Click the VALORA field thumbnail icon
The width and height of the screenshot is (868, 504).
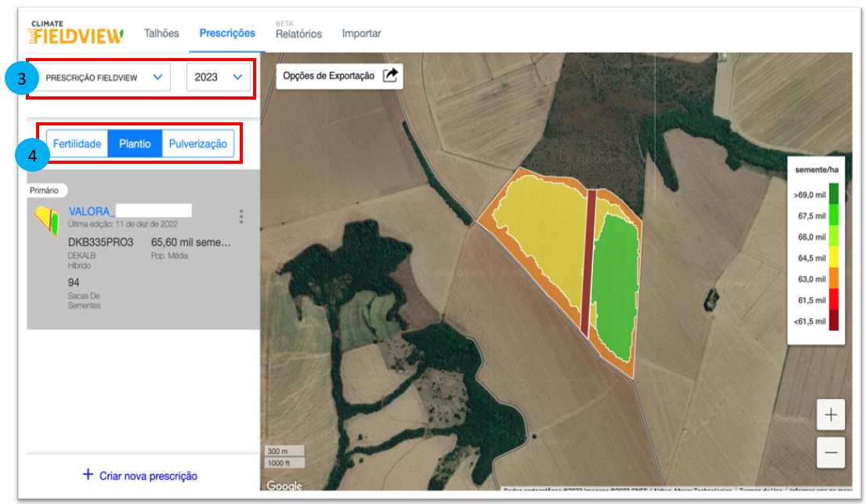click(47, 221)
